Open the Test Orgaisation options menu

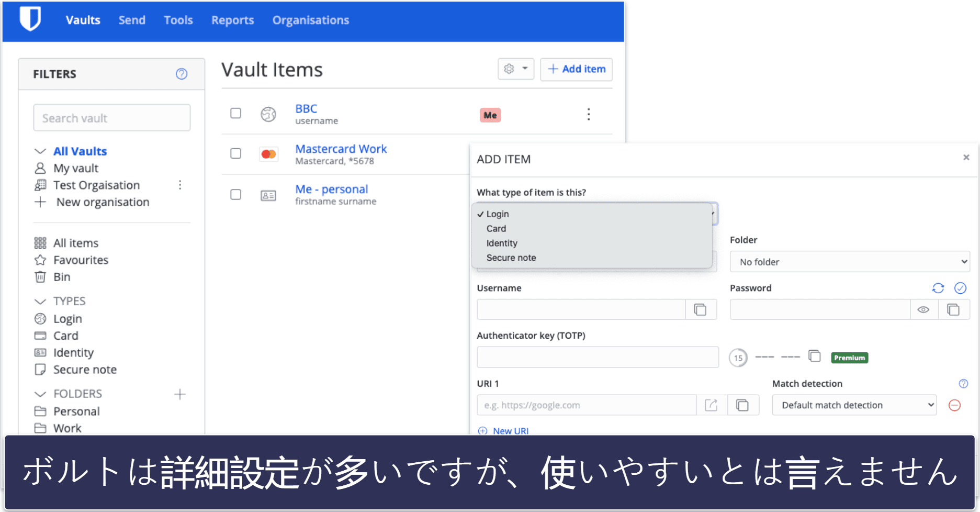tap(180, 185)
